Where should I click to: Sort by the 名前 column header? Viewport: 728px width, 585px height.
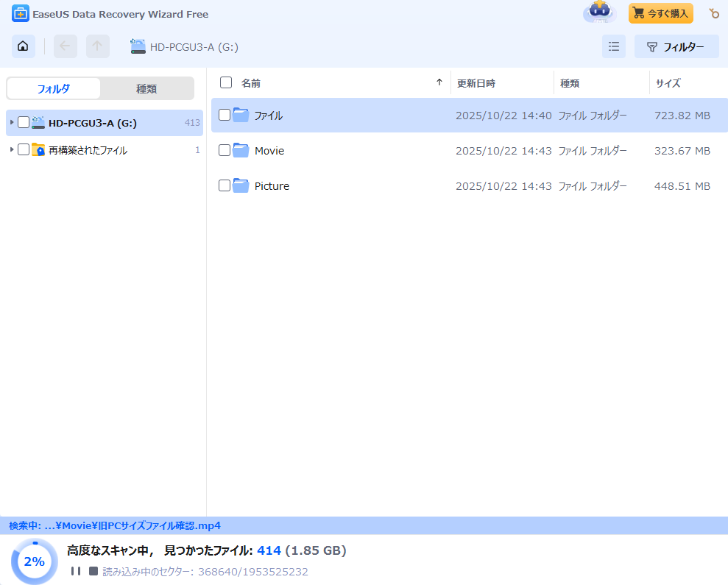[x=251, y=83]
